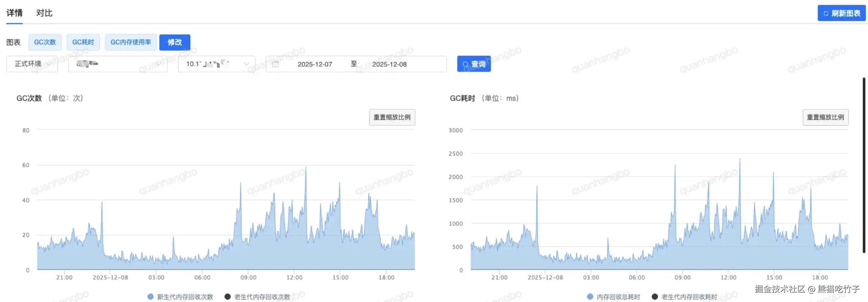This screenshot has height=302, width=868.
Task: Click the 刷新图表 button
Action: click(x=841, y=13)
